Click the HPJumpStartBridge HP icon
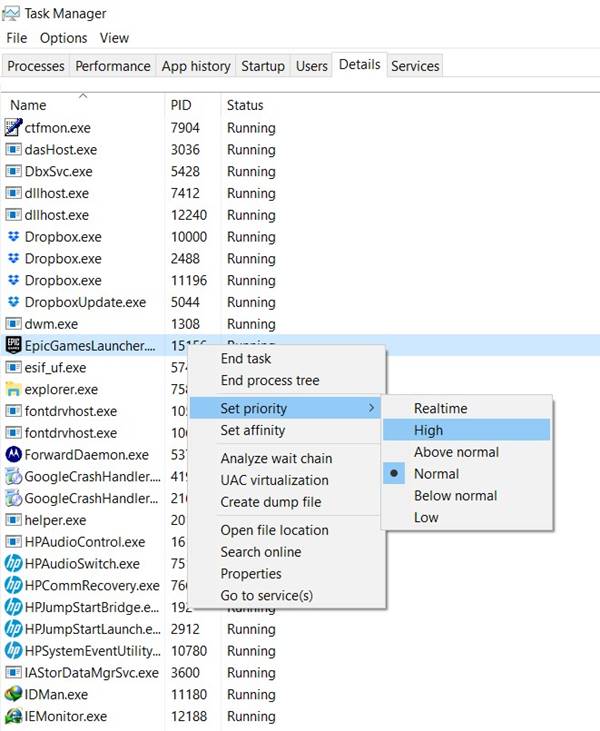This screenshot has height=731, width=600. 14,607
